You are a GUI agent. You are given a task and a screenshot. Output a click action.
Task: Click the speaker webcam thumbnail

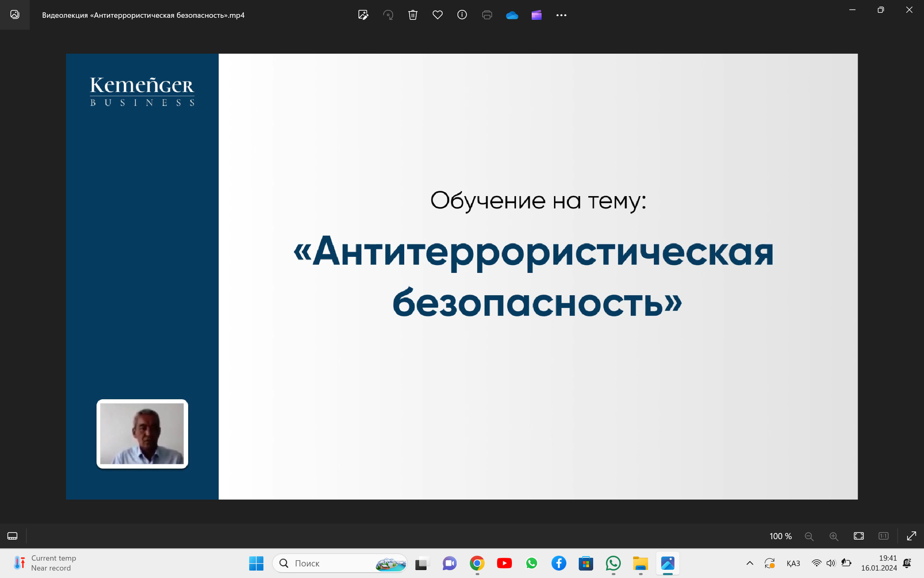coord(142,434)
